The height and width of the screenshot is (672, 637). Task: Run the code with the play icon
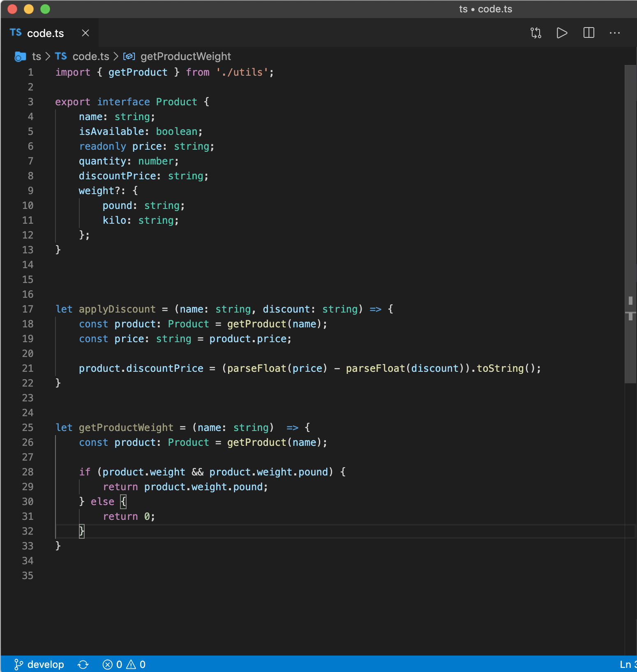click(x=562, y=33)
